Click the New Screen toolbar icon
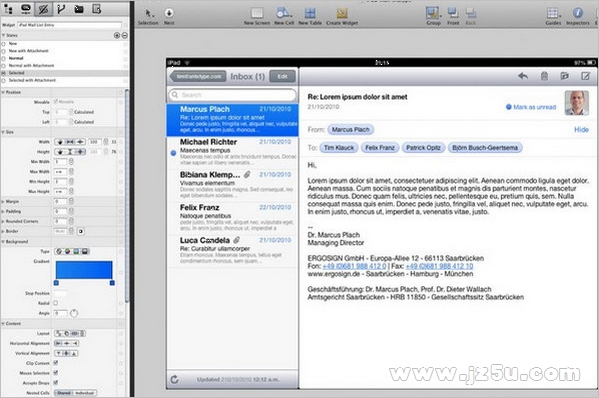The width and height of the screenshot is (599, 398). tap(257, 13)
